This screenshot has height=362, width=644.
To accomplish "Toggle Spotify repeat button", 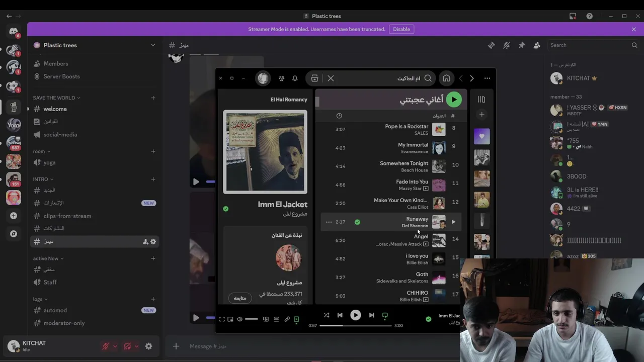I will click(x=385, y=315).
